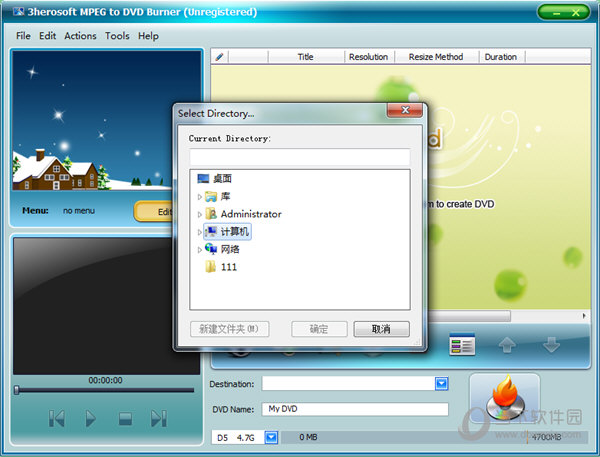
Task: Click the 确定 OK button
Action: coord(319,329)
